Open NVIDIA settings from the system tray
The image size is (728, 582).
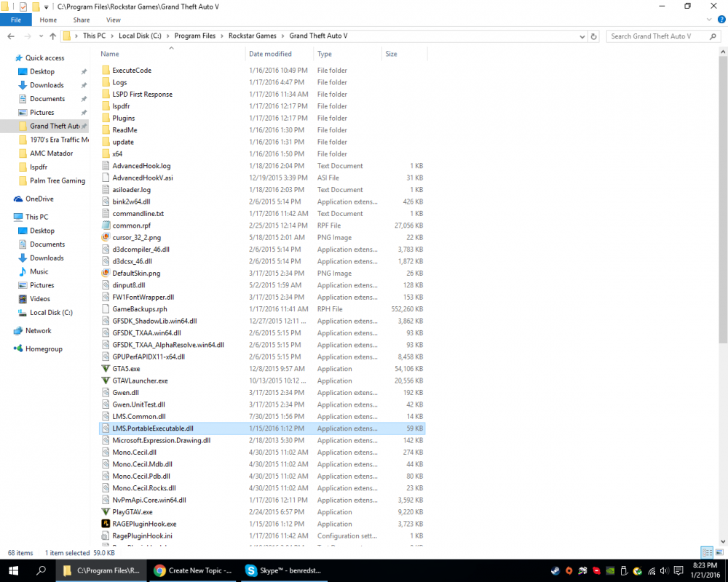point(609,570)
